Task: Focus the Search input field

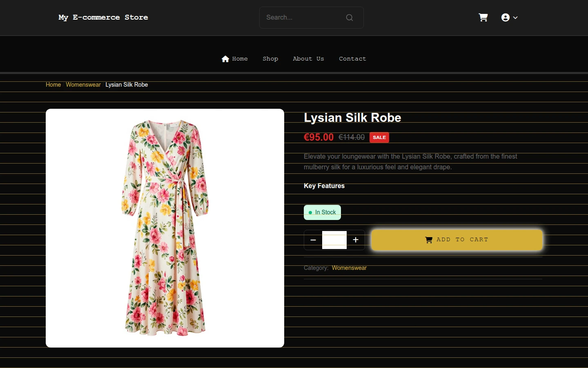Action: pyautogui.click(x=311, y=18)
